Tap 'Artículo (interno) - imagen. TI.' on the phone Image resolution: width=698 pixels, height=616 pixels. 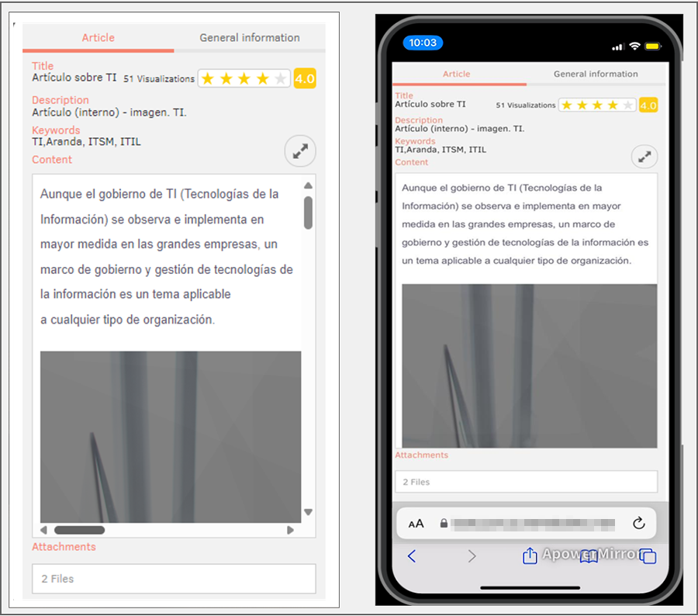click(x=459, y=129)
